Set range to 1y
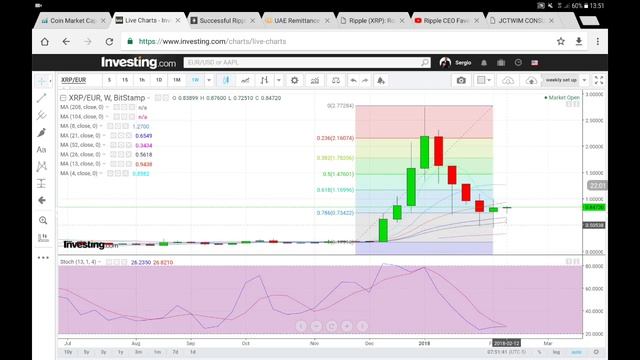The image size is (640, 360). [x=121, y=352]
